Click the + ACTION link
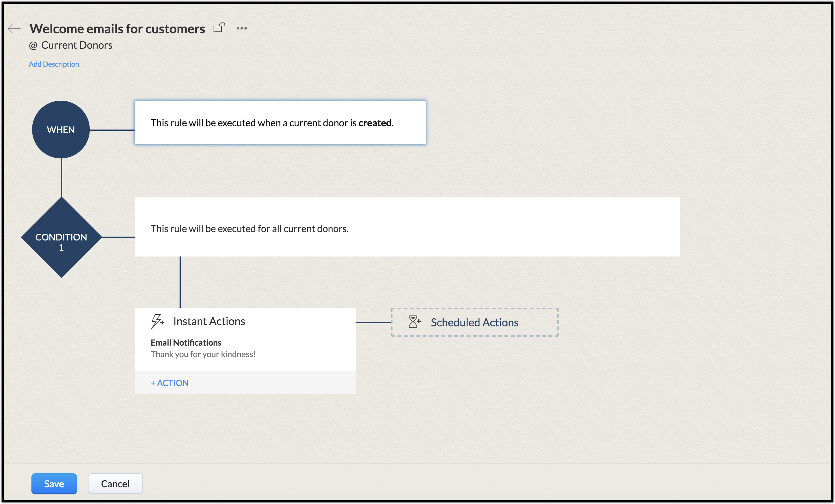This screenshot has height=504, width=835. (169, 383)
